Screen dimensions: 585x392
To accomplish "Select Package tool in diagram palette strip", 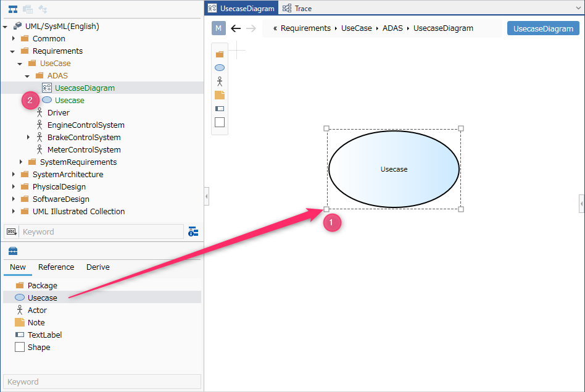I will pos(220,54).
